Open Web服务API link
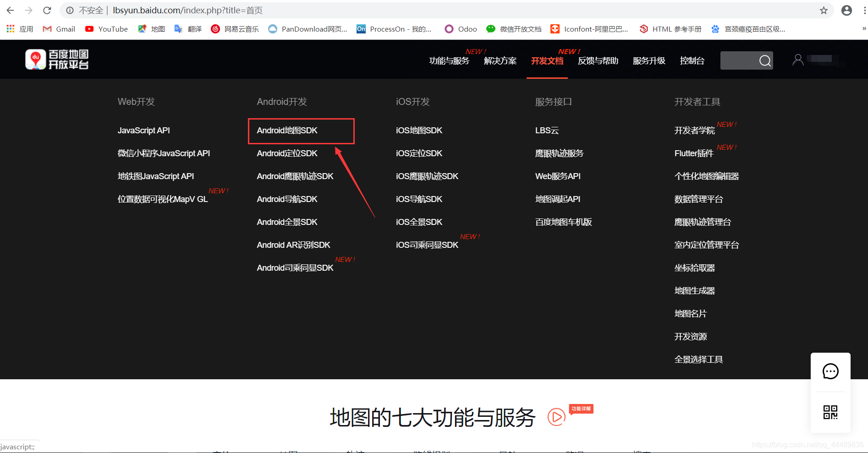 point(558,176)
